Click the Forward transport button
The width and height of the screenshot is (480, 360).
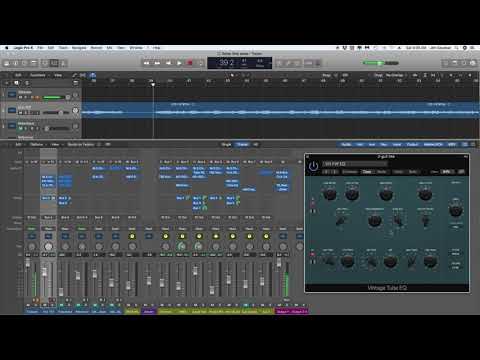pyautogui.click(x=157, y=63)
